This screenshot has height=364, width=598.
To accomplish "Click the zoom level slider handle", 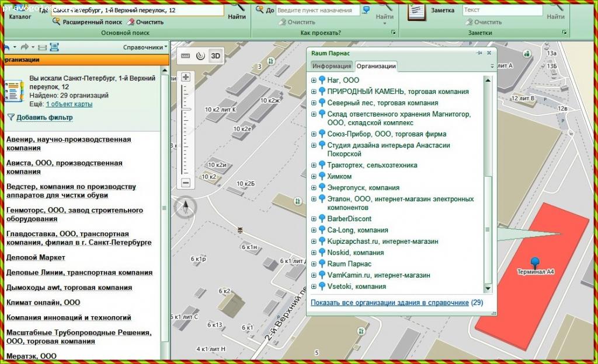I will pos(186,109).
